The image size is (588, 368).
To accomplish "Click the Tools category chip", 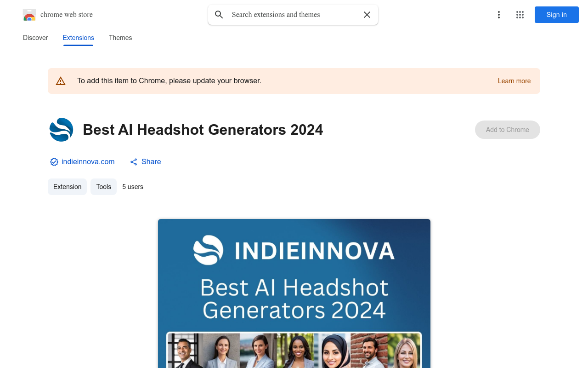I will pyautogui.click(x=104, y=187).
